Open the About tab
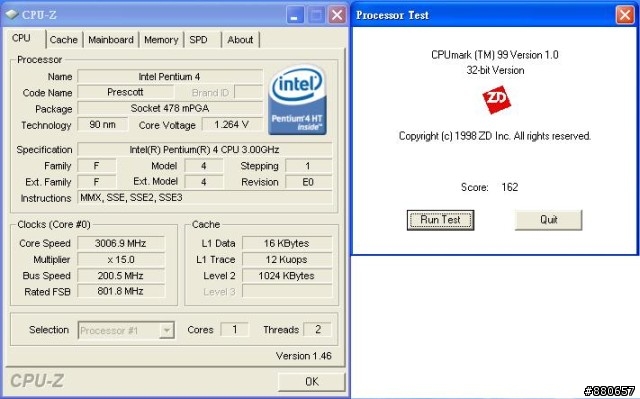Image resolution: width=640 pixels, height=399 pixels. [240, 40]
